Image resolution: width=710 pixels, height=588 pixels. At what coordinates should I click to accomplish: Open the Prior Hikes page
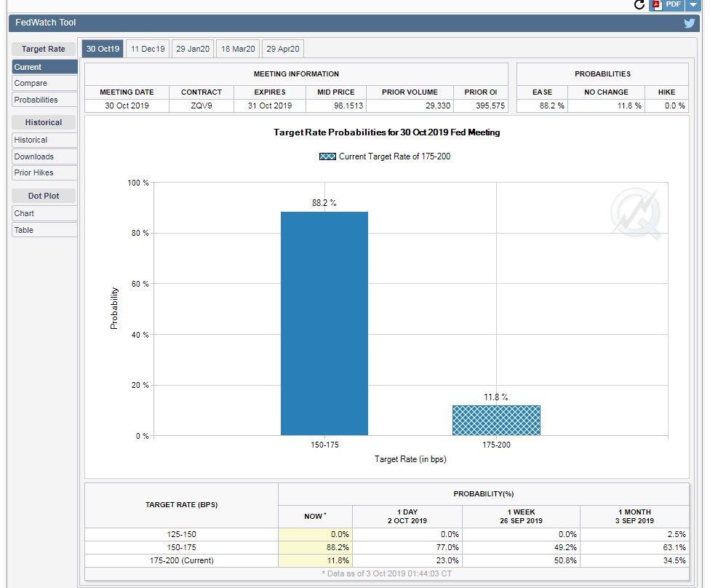click(x=44, y=172)
